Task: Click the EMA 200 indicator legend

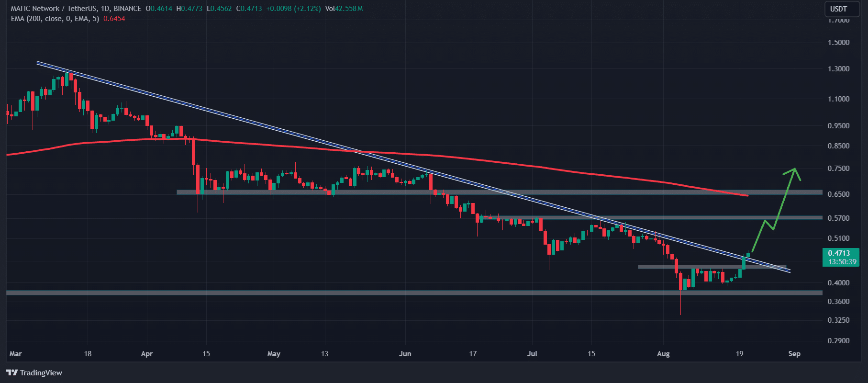Action: [x=55, y=19]
